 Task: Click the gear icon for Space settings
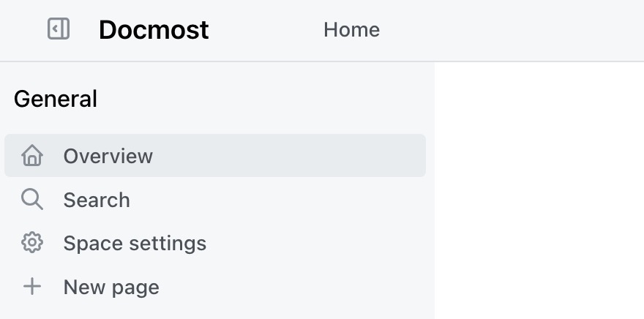click(32, 243)
